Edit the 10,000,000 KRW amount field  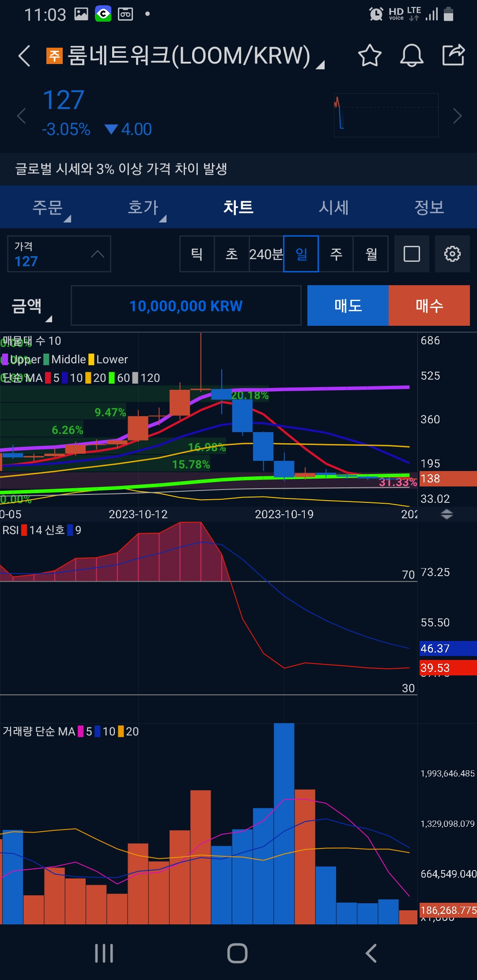[186, 306]
